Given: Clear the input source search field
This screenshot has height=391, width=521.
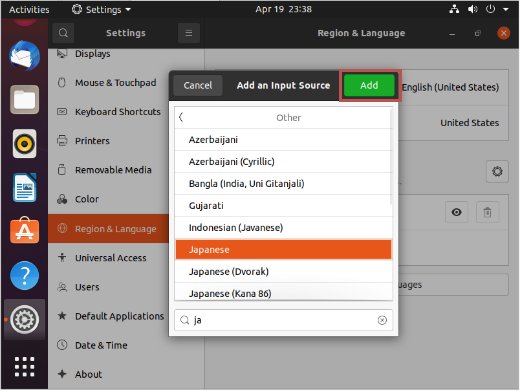Looking at the screenshot, I should click(382, 321).
